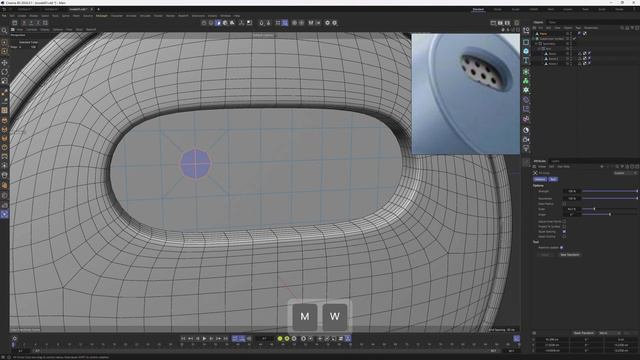The width and height of the screenshot is (640, 360).
Task: Open the search magnifier in left palette
Action: tap(4, 31)
